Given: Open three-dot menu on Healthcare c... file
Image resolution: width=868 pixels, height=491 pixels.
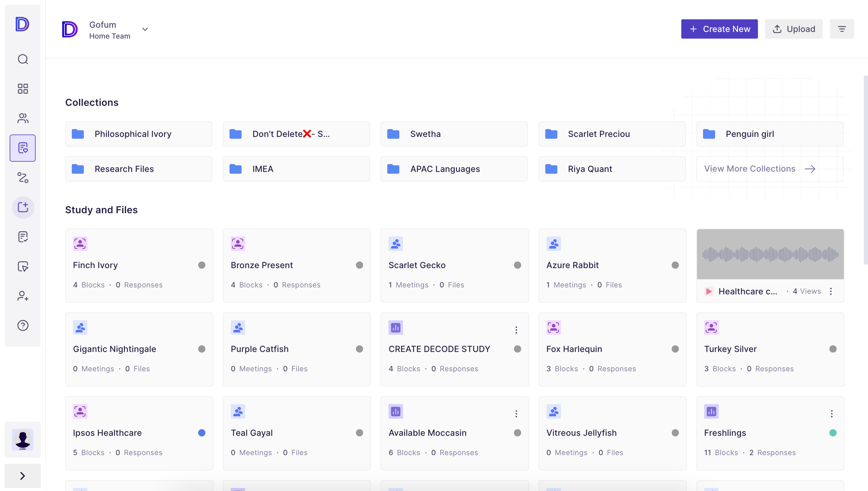Looking at the screenshot, I should [831, 291].
